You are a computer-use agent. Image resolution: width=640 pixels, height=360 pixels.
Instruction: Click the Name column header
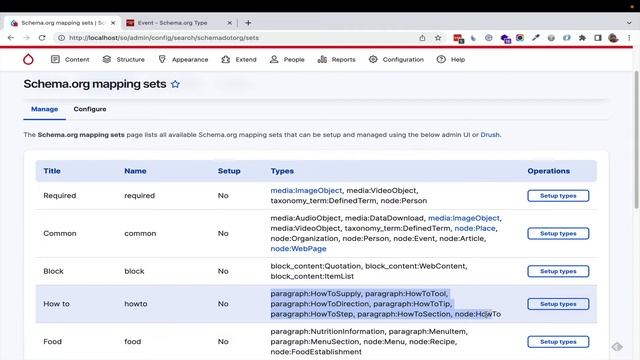click(135, 171)
